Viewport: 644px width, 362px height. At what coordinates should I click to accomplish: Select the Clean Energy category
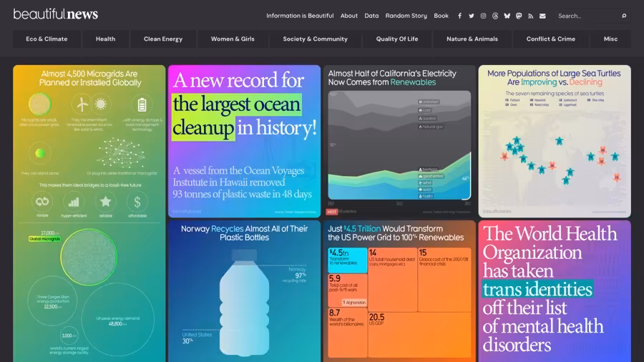pyautogui.click(x=163, y=39)
